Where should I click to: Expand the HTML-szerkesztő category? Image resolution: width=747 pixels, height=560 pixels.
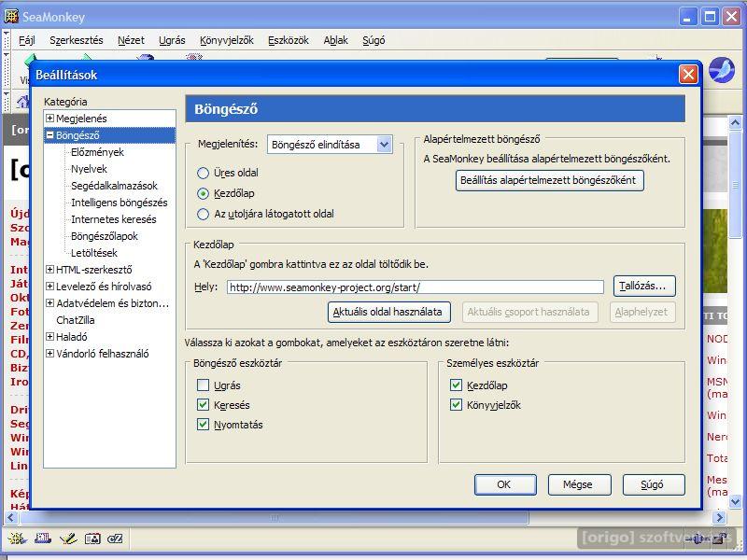point(49,270)
